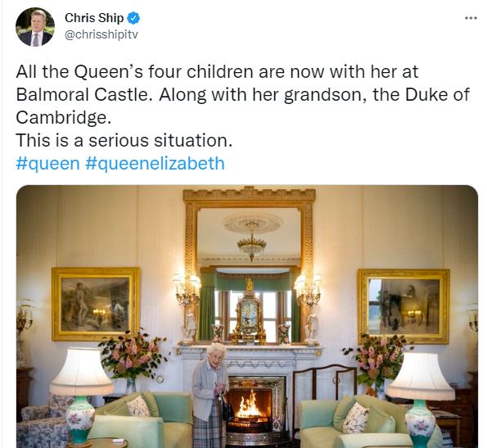
Task: Click the tweet text about Balmoral Castle
Action: (x=242, y=94)
